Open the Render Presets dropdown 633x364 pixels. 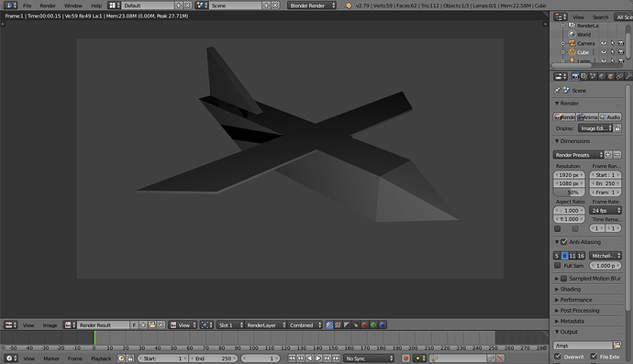pos(578,155)
